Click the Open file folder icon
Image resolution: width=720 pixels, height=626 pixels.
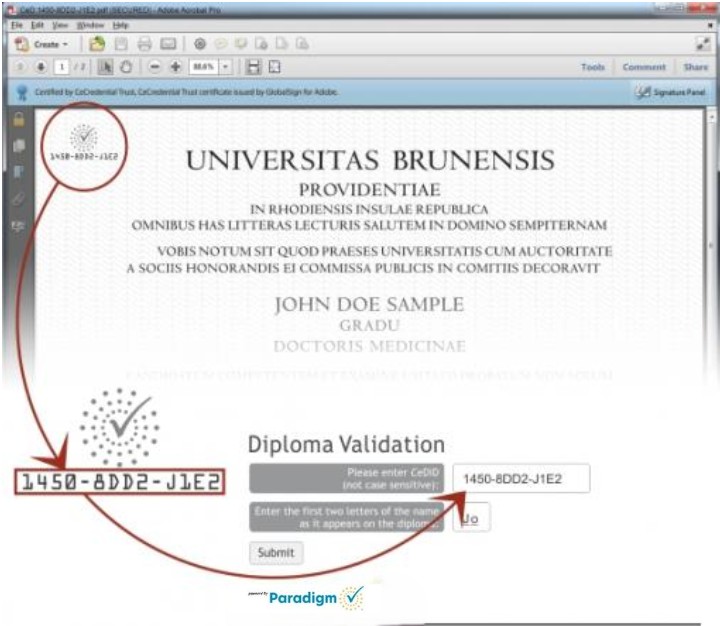tap(97, 44)
